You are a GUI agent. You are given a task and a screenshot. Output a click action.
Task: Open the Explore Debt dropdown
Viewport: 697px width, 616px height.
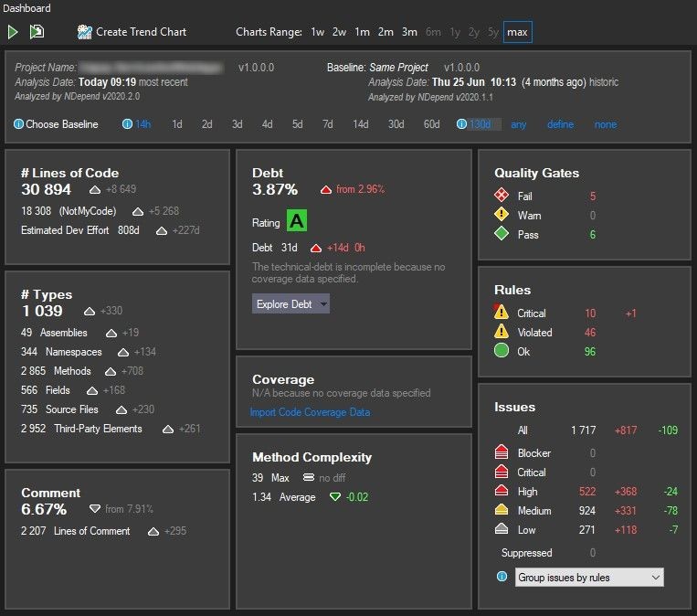coord(290,304)
